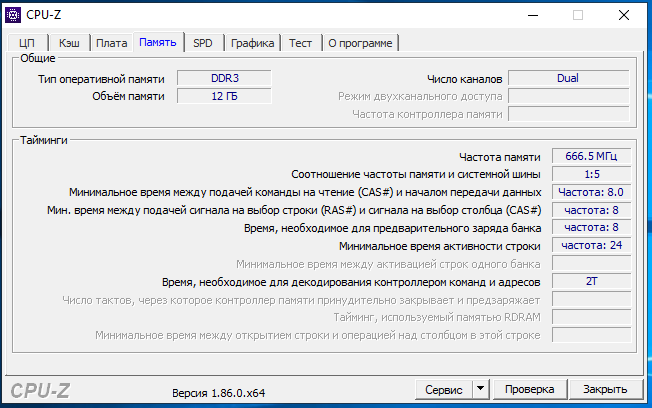
Task: Click the частота: 8 bank precharge value
Action: [x=591, y=227]
